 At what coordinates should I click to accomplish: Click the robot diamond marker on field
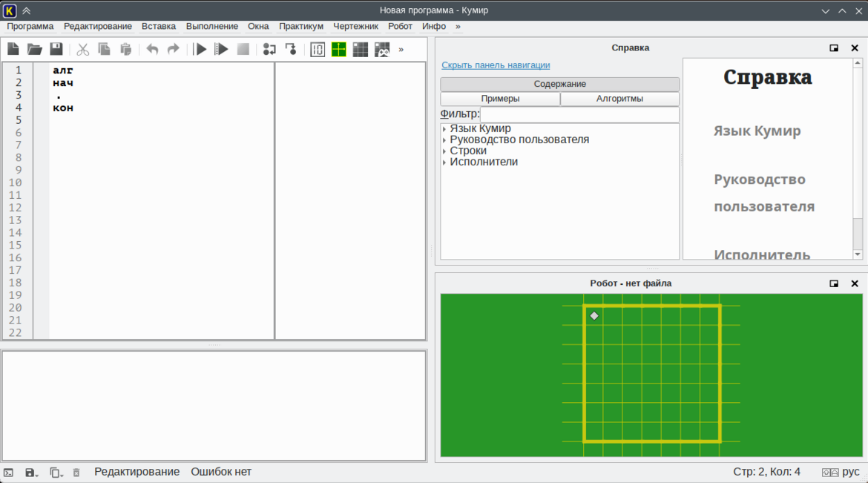point(594,316)
